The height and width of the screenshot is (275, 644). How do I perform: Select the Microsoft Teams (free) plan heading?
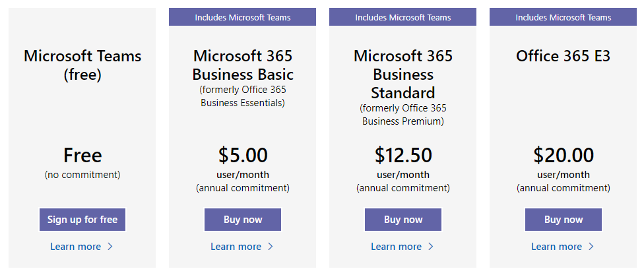(82, 65)
